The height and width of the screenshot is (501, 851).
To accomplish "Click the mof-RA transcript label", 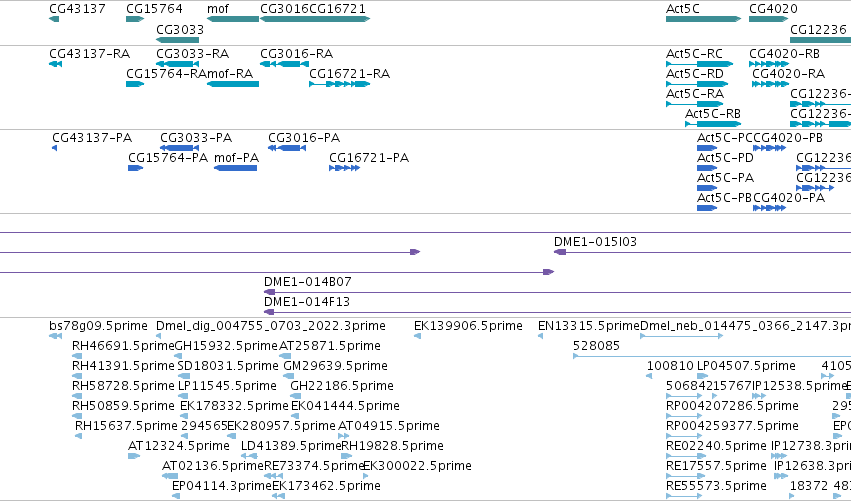I will click(x=230, y=74).
